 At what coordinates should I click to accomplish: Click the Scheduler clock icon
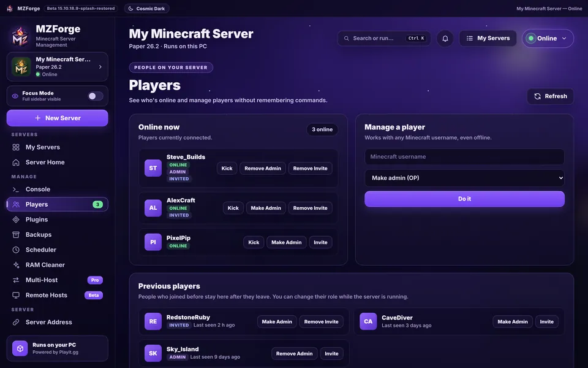pyautogui.click(x=16, y=250)
